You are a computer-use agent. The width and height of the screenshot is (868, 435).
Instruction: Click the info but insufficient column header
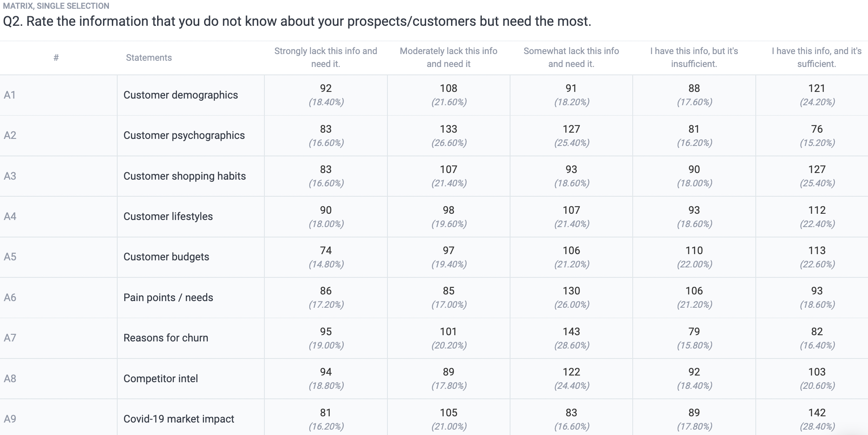click(694, 57)
